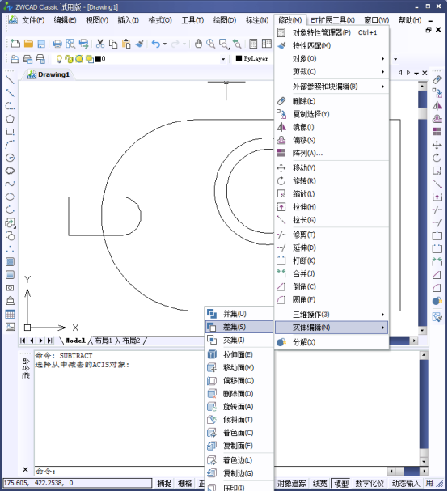Choose 并集(U) from the submenu

click(239, 314)
